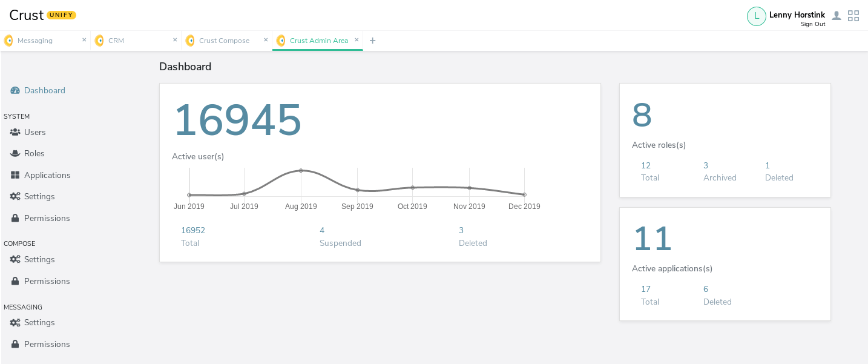Open Dashboard in the sidebar
The image size is (868, 364).
[45, 90]
